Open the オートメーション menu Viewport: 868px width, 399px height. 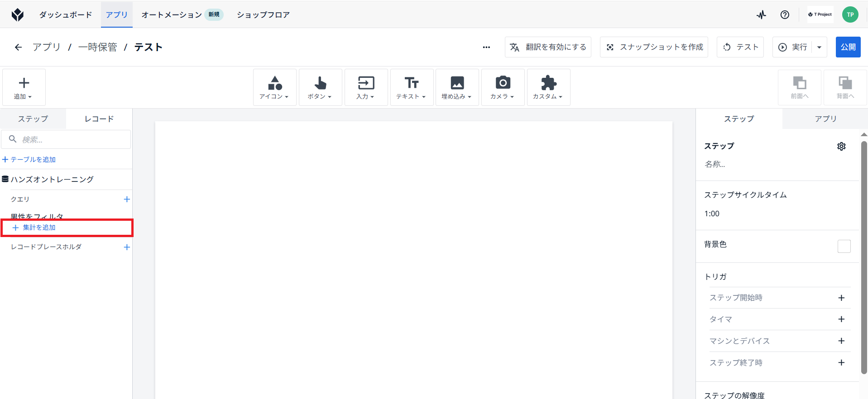pyautogui.click(x=172, y=14)
